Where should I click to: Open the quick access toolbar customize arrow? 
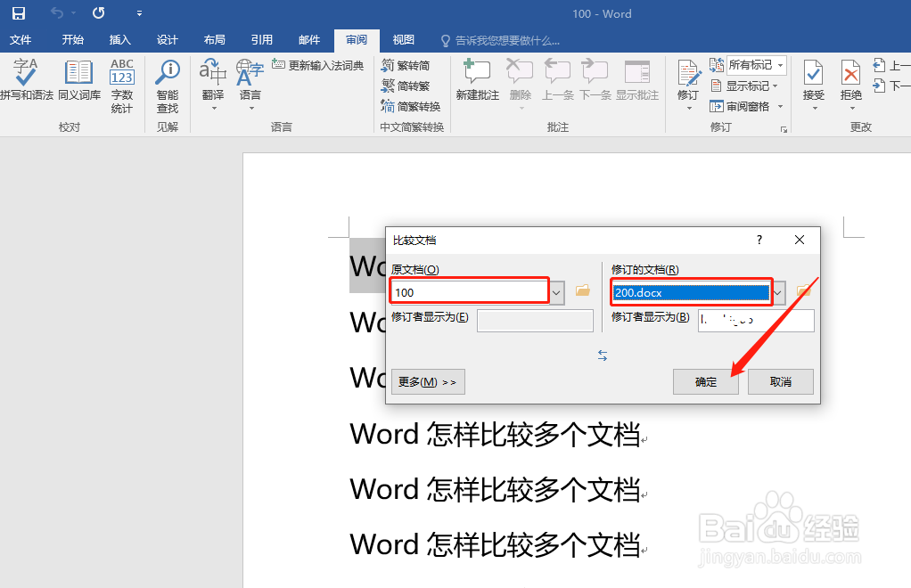(139, 12)
